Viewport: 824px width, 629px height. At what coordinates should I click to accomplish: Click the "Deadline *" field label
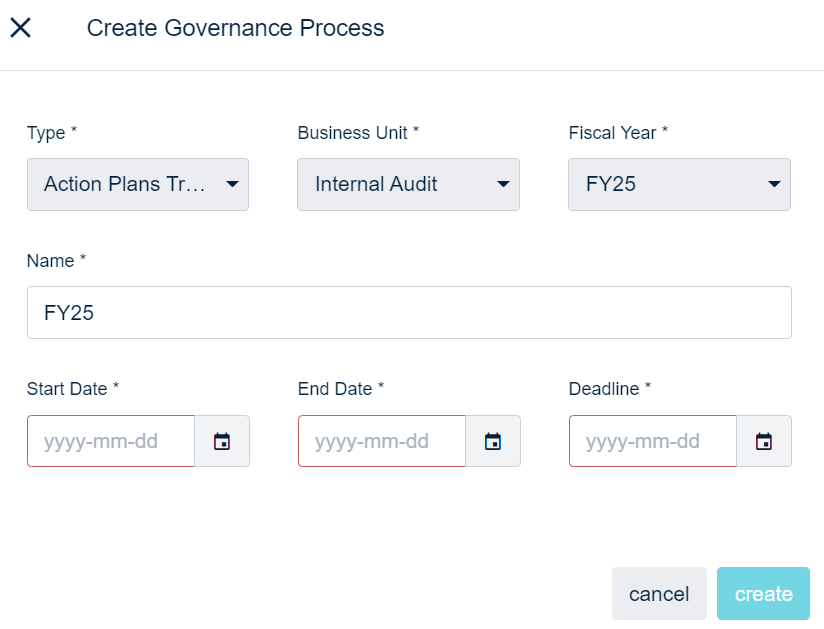pos(609,389)
